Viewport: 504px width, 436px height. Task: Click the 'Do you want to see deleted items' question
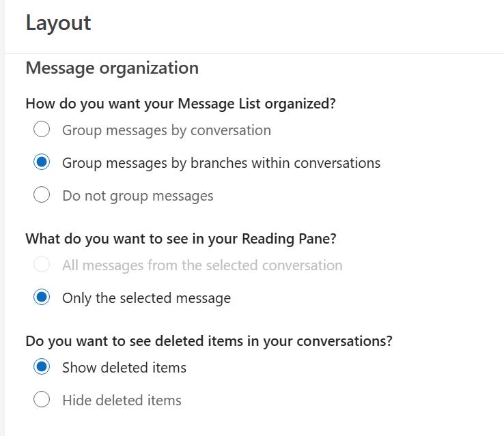pos(208,341)
